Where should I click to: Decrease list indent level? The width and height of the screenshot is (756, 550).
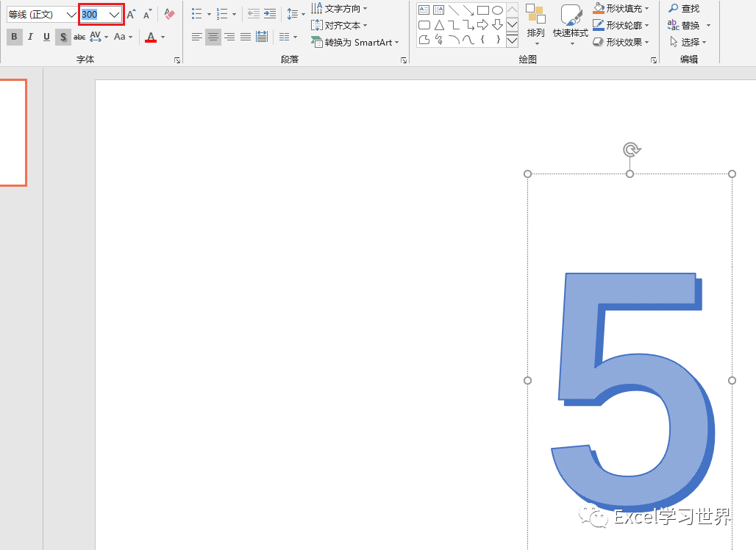click(254, 14)
